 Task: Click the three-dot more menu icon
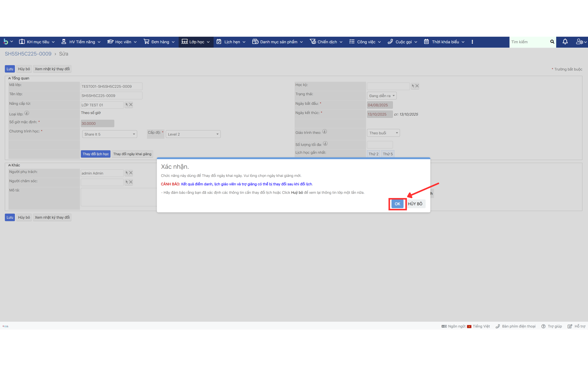472,42
